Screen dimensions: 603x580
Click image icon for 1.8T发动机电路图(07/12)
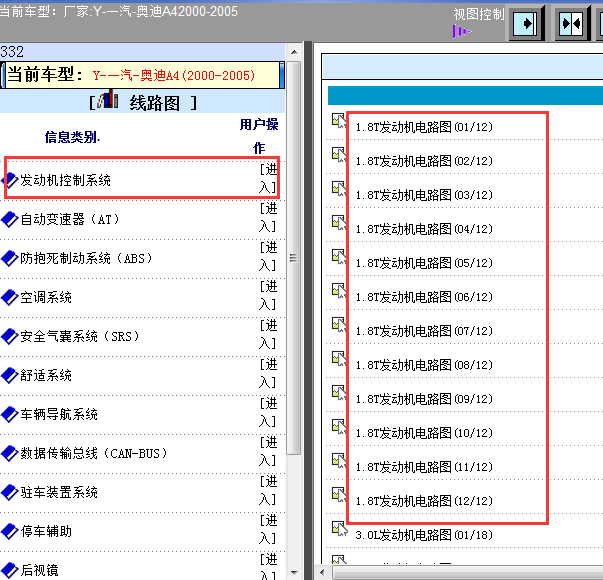click(339, 324)
